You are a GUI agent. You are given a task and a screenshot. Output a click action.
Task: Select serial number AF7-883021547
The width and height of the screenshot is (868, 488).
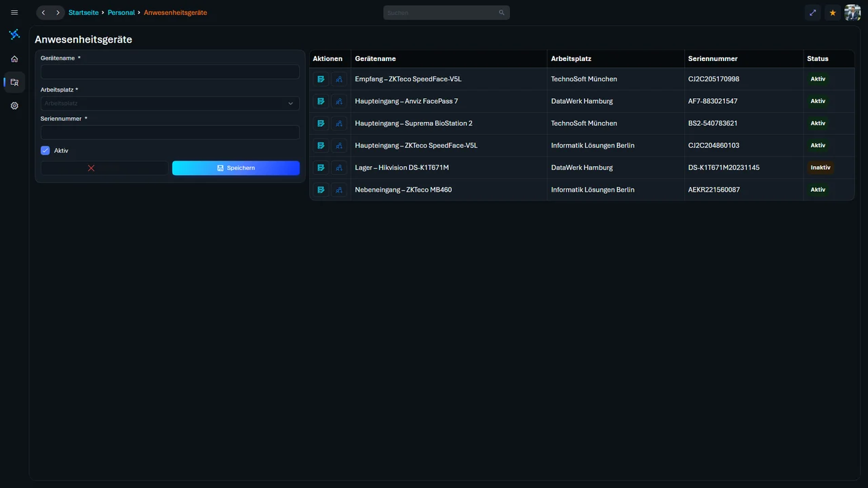(x=713, y=101)
